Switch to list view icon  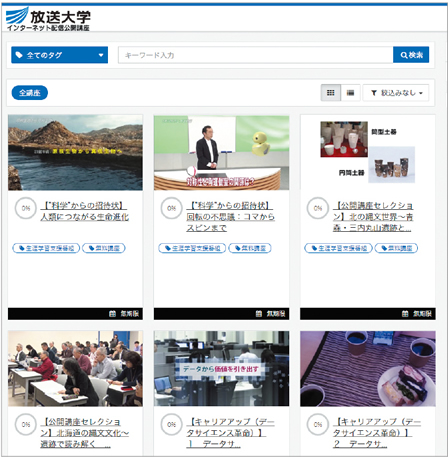(x=350, y=93)
